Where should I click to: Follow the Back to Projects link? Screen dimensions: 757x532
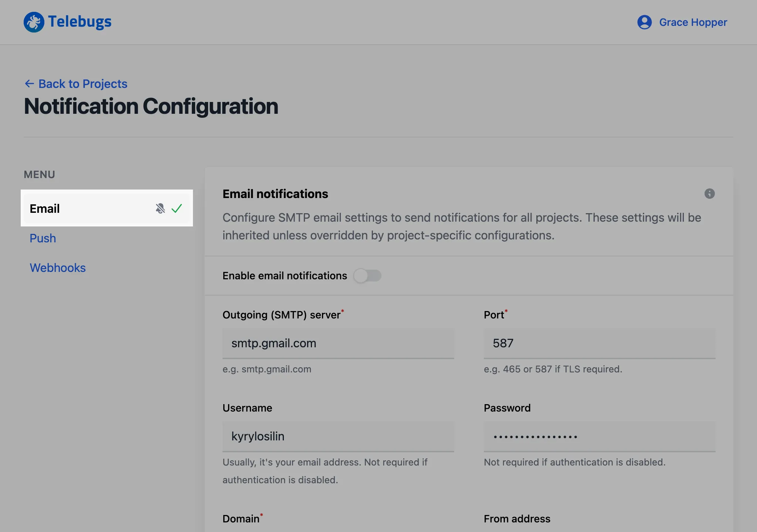coord(83,84)
